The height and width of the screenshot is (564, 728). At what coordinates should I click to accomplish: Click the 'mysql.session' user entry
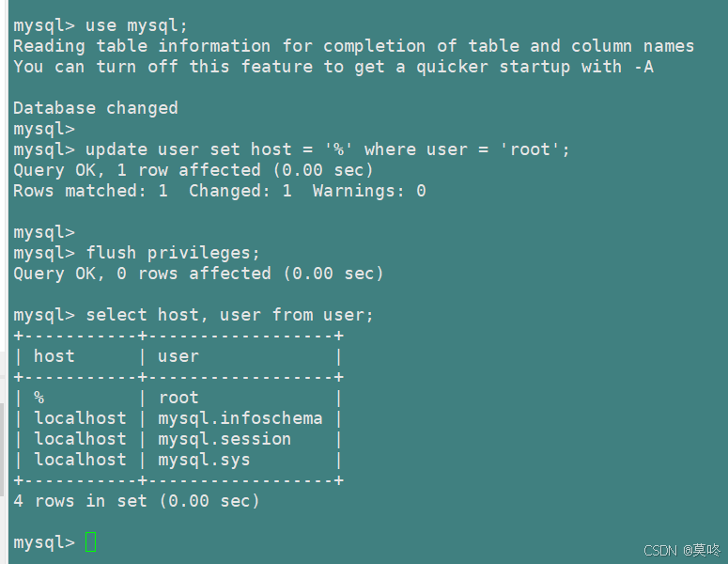click(224, 439)
